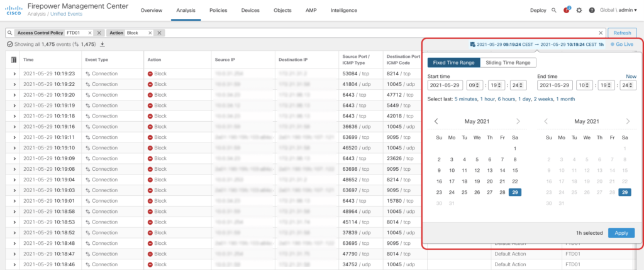The height and width of the screenshot is (270, 644).
Task: Sort by the Time column header
Action: pyautogui.click(x=28, y=60)
